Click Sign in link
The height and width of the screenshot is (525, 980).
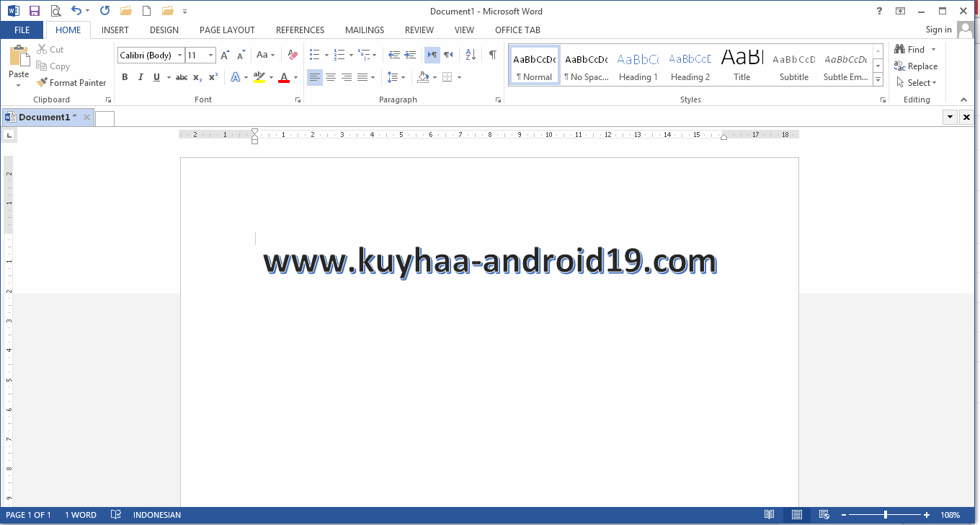[938, 30]
